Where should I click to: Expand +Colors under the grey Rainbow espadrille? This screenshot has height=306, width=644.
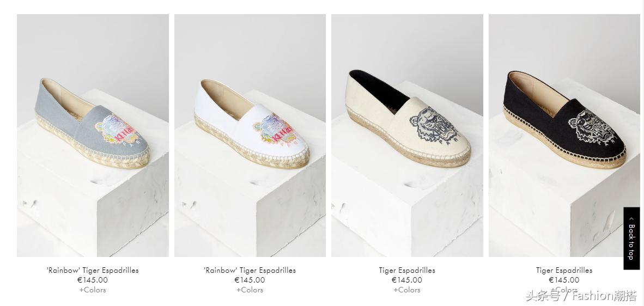(93, 290)
